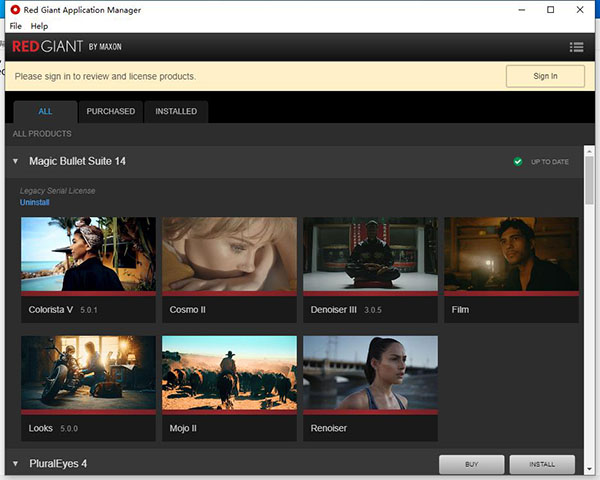Select the Colorista V thumbnail
Screen dimensions: 600x480
pyautogui.click(x=88, y=254)
